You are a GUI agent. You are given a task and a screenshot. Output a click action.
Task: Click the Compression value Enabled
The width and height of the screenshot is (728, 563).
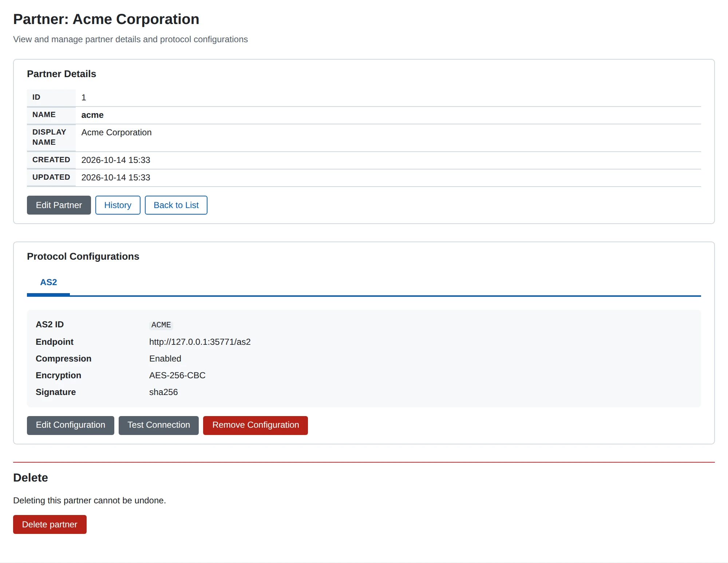(x=165, y=359)
